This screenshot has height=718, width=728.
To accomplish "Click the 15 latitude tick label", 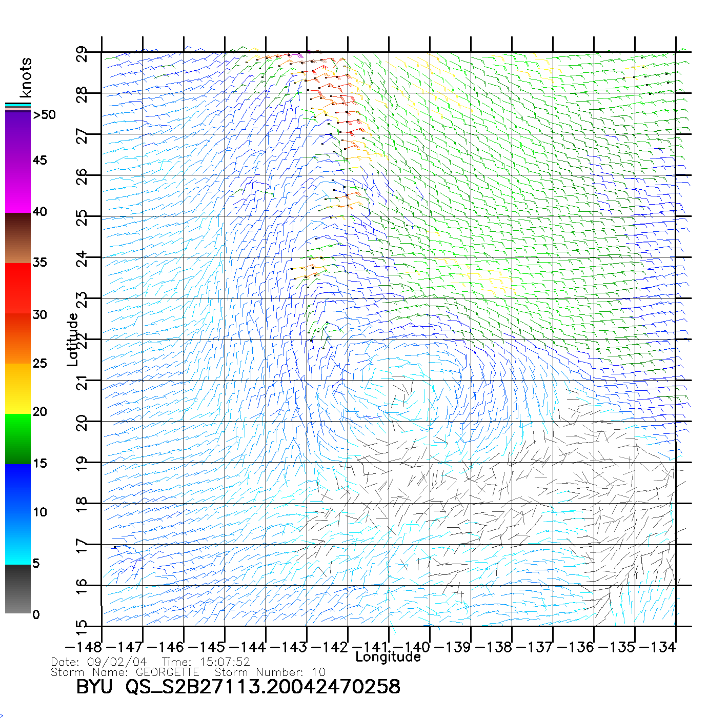I will [82, 626].
